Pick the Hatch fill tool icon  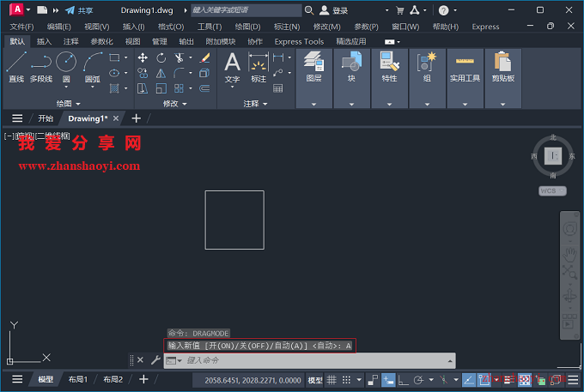(x=114, y=88)
